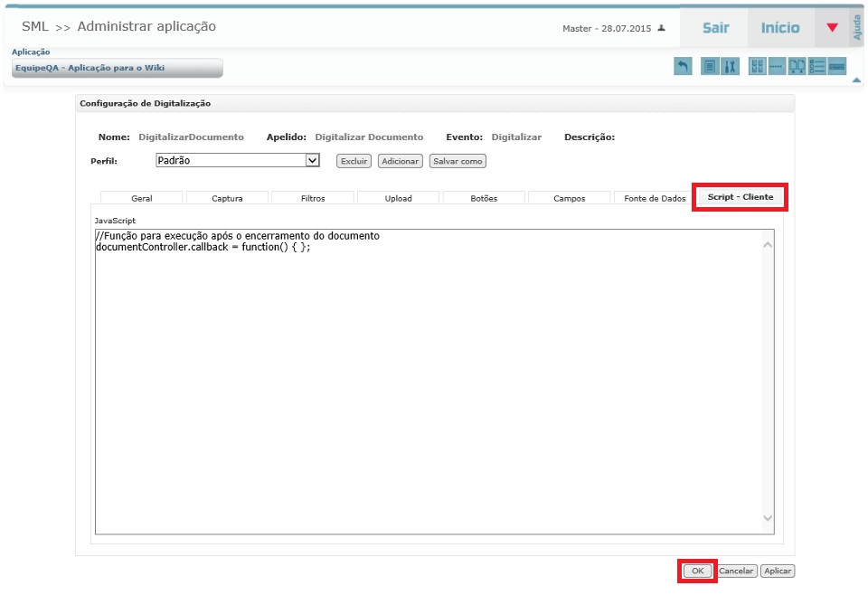Viewport: 868px width, 595px height.
Task: Click the checklist grid toolbar icon
Action: pyautogui.click(x=757, y=66)
